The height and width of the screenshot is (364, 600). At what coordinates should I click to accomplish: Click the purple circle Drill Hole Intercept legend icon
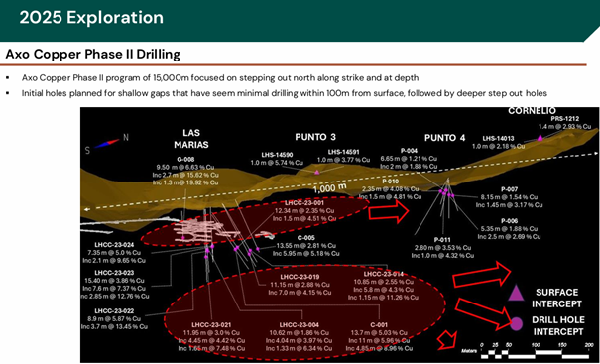[517, 324]
